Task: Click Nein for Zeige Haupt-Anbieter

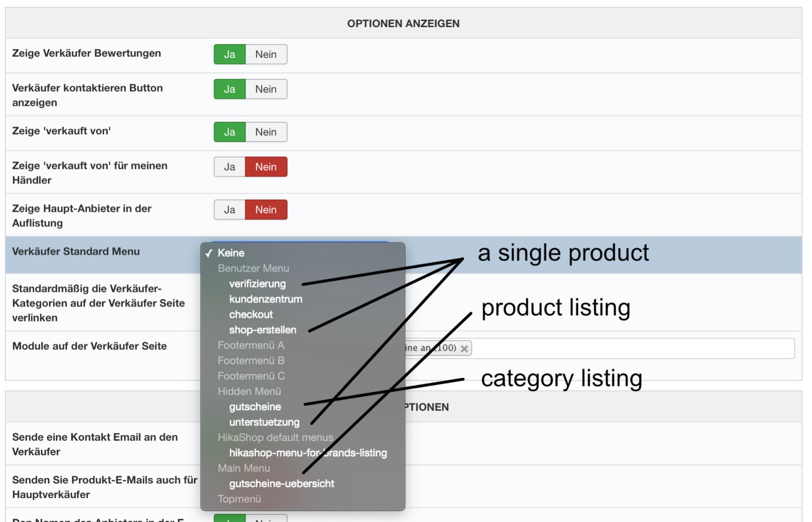Action: point(266,210)
